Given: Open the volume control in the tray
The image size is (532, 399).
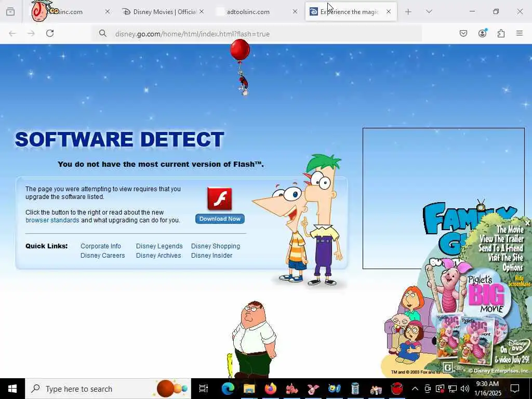Looking at the screenshot, I should tap(465, 389).
